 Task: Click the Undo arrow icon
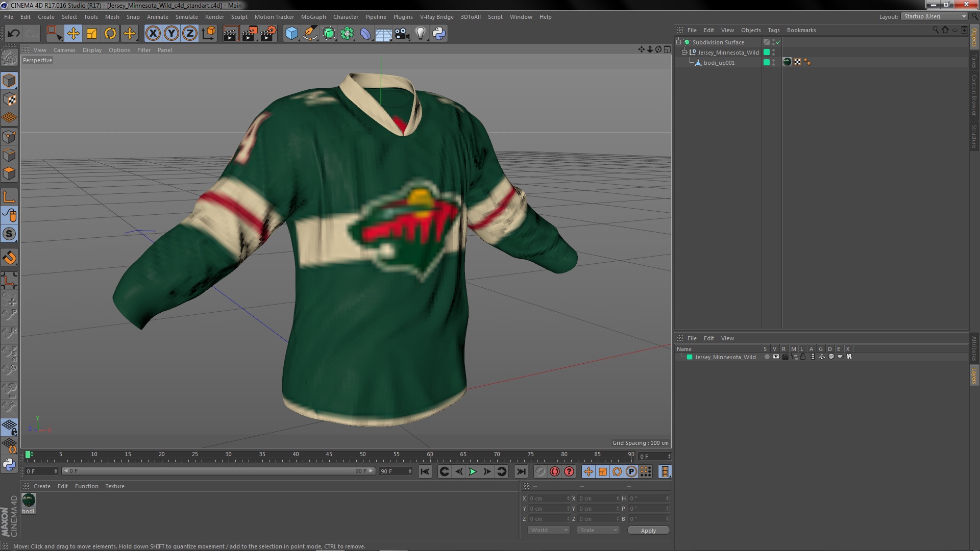(13, 34)
